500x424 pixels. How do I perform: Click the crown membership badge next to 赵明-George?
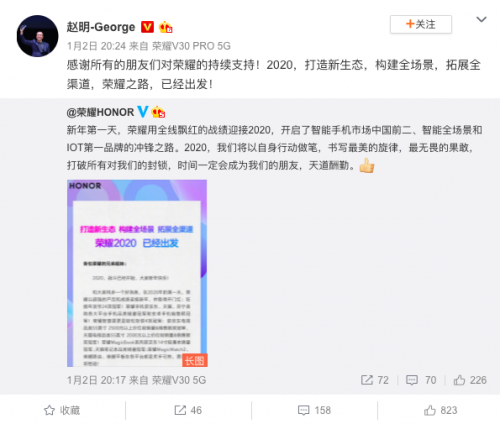pyautogui.click(x=166, y=27)
